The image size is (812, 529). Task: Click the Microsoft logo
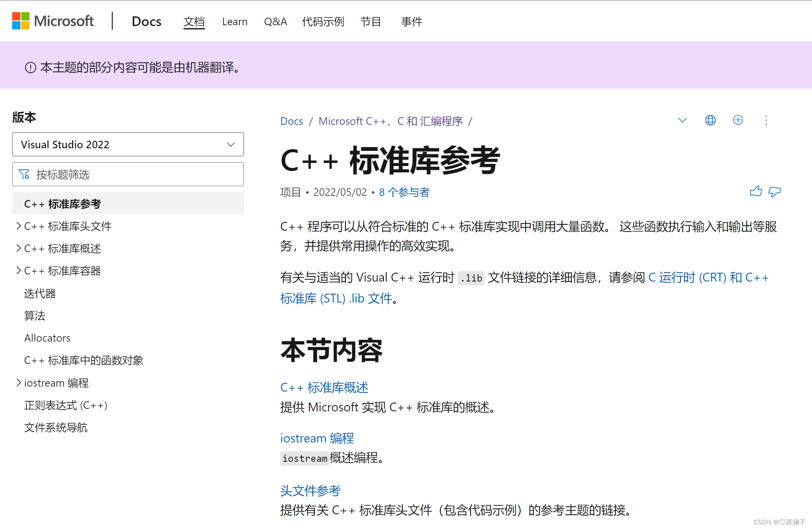(53, 21)
